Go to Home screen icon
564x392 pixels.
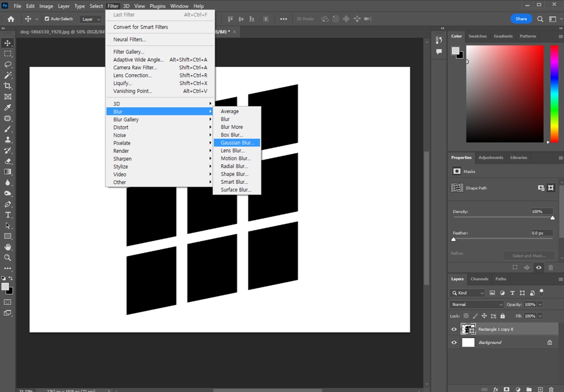[11, 19]
